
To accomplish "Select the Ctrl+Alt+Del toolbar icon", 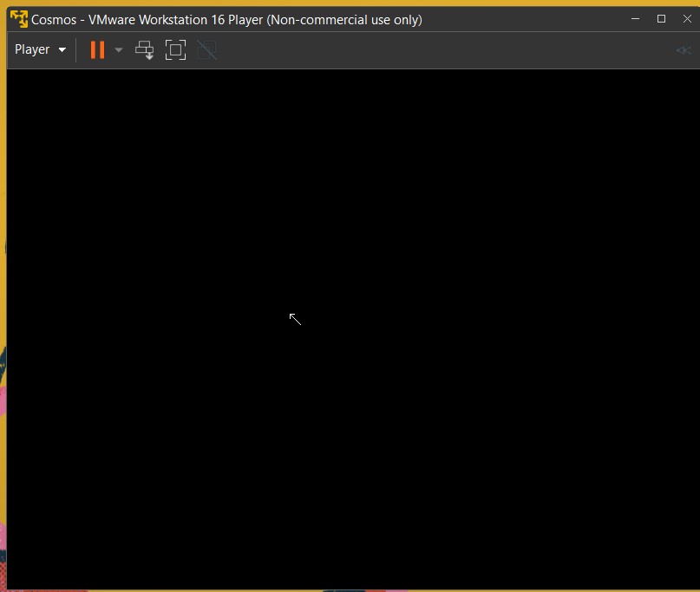I will pyautogui.click(x=144, y=49).
